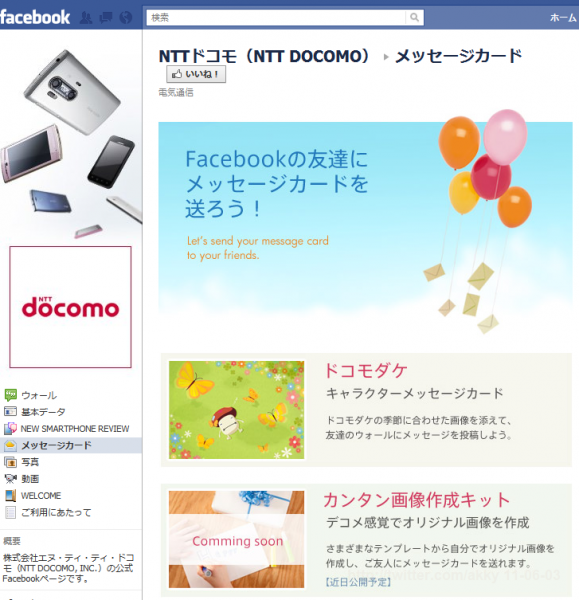Click the docomo logo profile picture
Image resolution: width=579 pixels, height=600 pixels.
click(x=70, y=307)
